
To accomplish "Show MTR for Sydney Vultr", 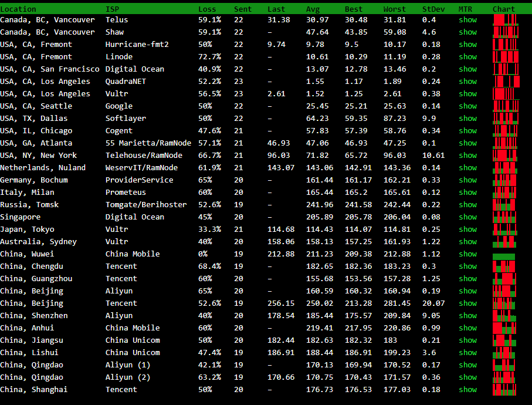I will pos(467,242).
